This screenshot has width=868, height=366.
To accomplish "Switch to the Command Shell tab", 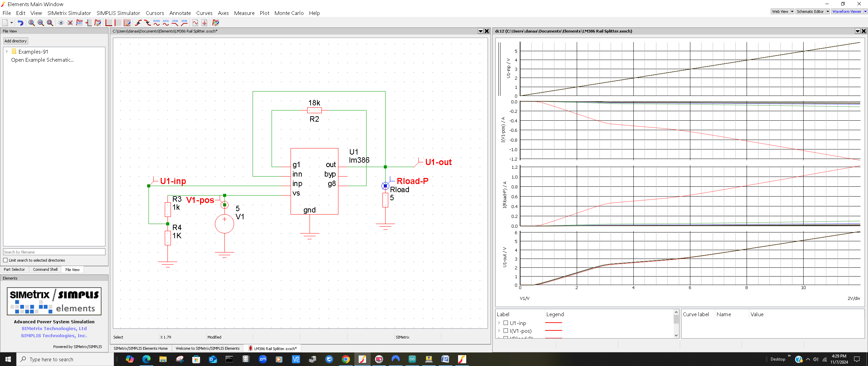I will click(45, 269).
